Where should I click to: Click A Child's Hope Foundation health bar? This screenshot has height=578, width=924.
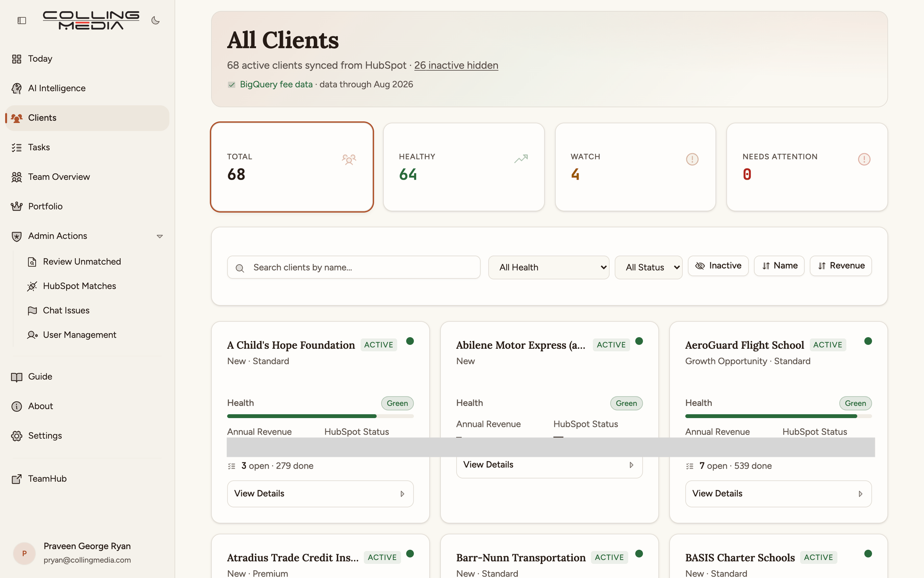(320, 416)
